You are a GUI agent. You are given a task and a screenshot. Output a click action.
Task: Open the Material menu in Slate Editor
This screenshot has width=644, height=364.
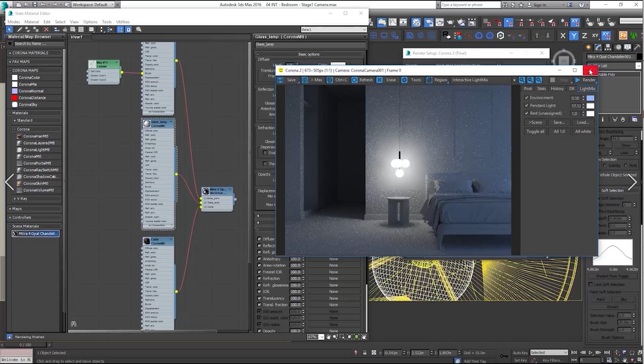click(32, 22)
